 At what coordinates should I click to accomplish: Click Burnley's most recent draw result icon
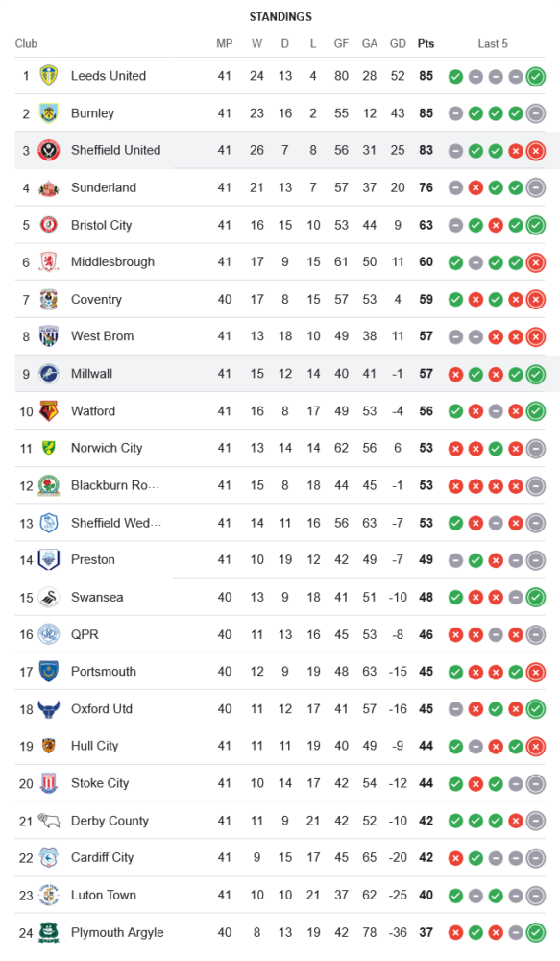tap(535, 113)
